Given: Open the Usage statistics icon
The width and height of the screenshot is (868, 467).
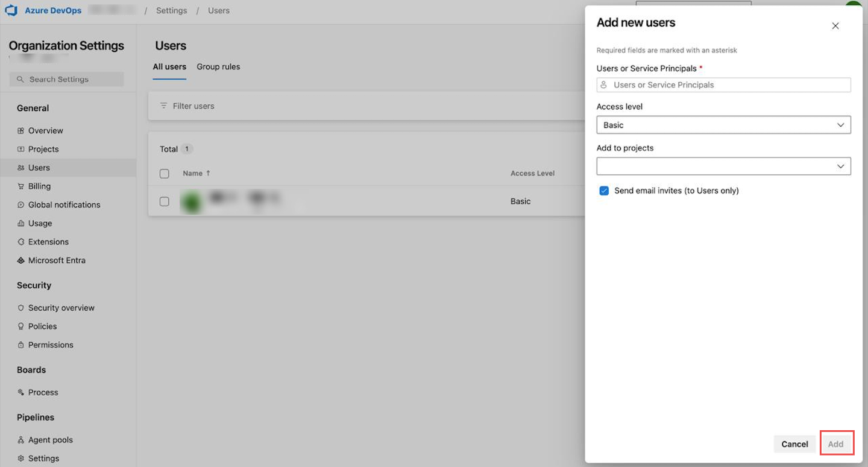Looking at the screenshot, I should point(20,223).
